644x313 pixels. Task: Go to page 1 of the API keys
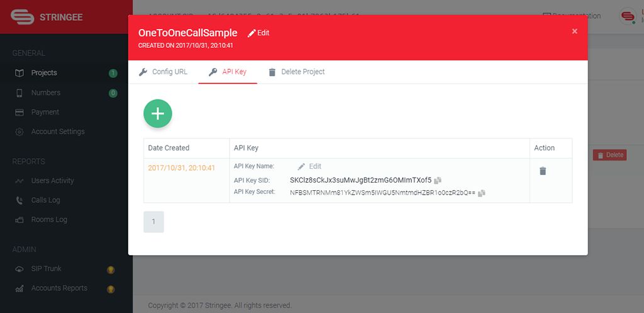tap(153, 222)
